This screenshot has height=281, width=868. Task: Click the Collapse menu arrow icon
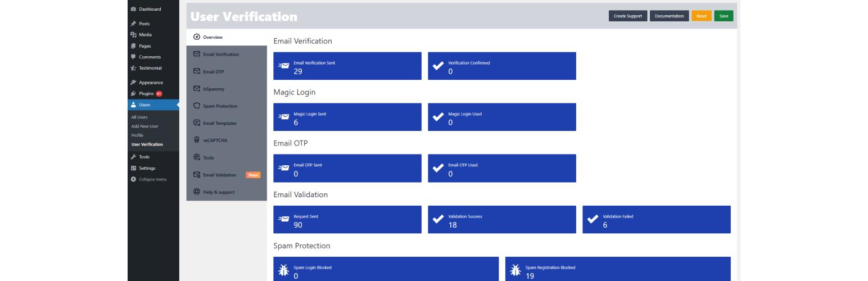(x=133, y=179)
